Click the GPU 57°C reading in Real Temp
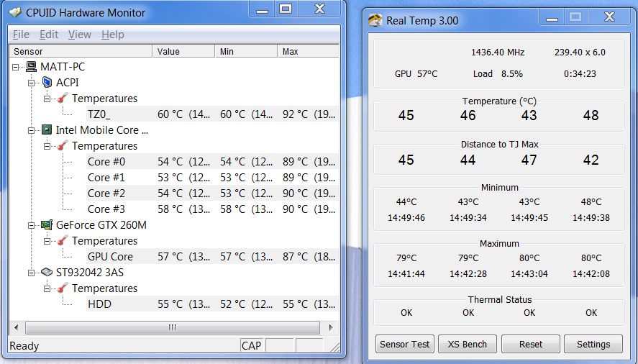638x364 pixels. click(416, 73)
